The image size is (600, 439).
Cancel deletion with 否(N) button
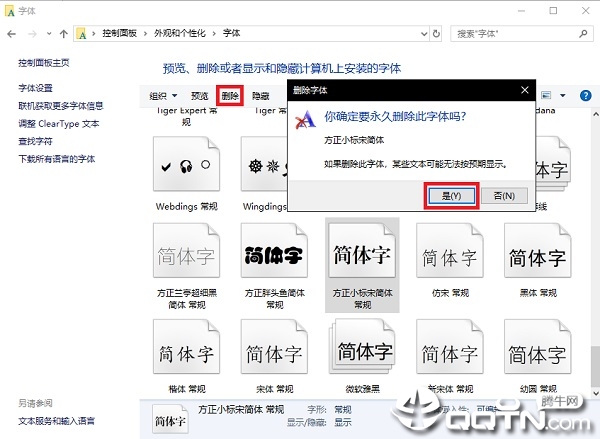(504, 196)
